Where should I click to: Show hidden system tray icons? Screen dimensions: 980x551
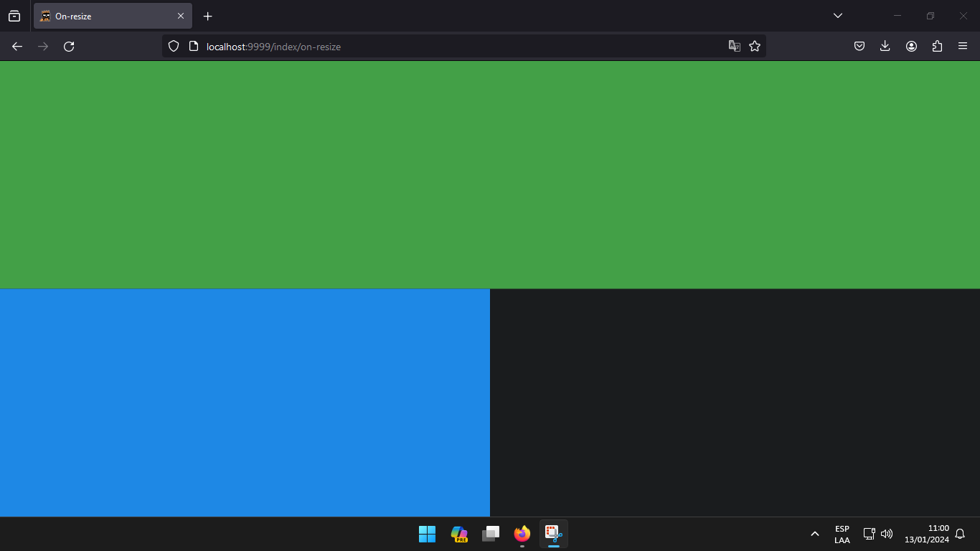[814, 534]
